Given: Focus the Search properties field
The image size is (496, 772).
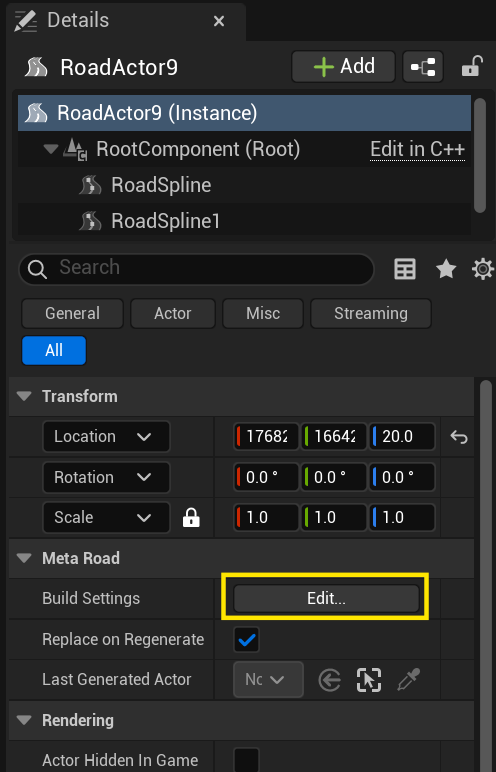Looking at the screenshot, I should click(x=196, y=269).
